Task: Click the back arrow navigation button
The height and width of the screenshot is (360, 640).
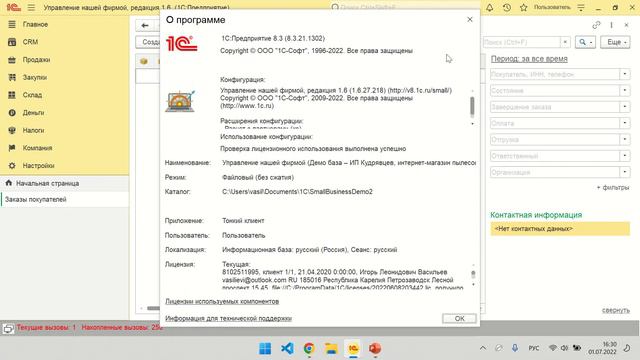Action: click(145, 25)
